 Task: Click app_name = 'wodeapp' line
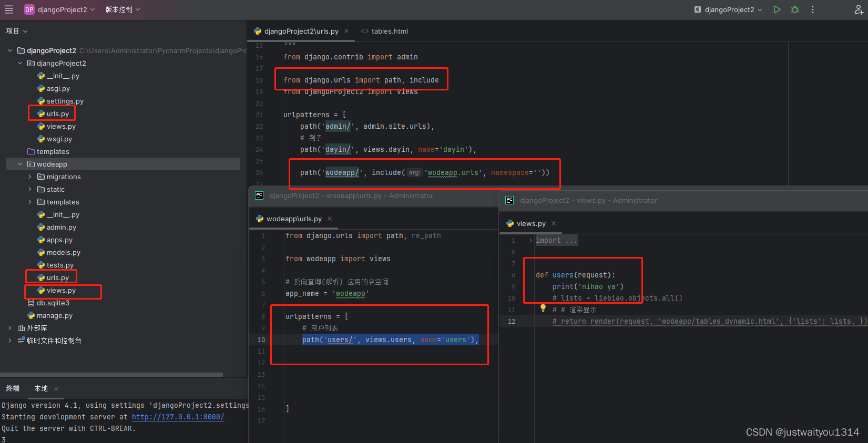pos(327,293)
